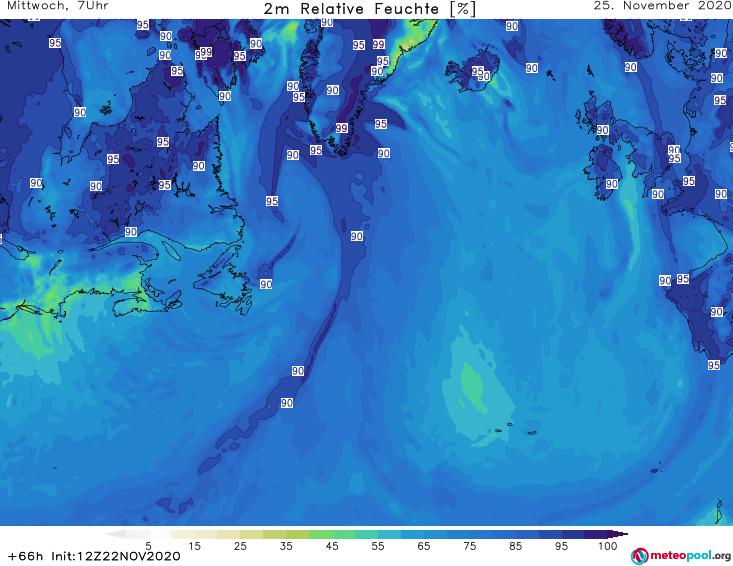Click the colorbar label "100"
733x566 pixels.
click(608, 546)
